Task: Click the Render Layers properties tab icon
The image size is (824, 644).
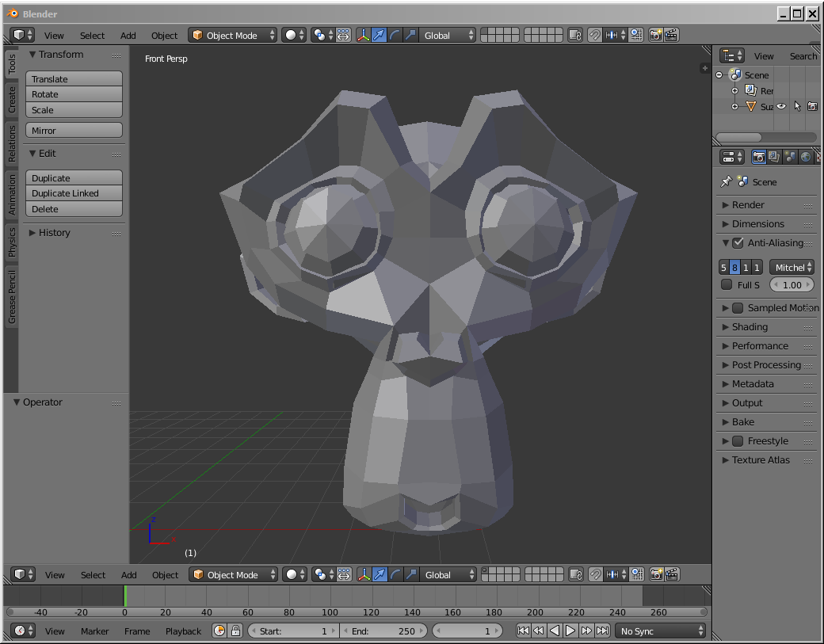Action: [774, 157]
